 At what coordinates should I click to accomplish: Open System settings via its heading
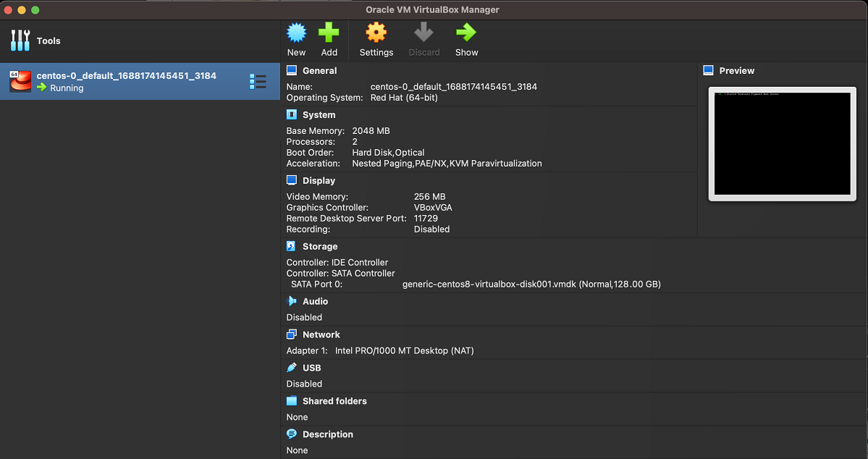(x=319, y=114)
